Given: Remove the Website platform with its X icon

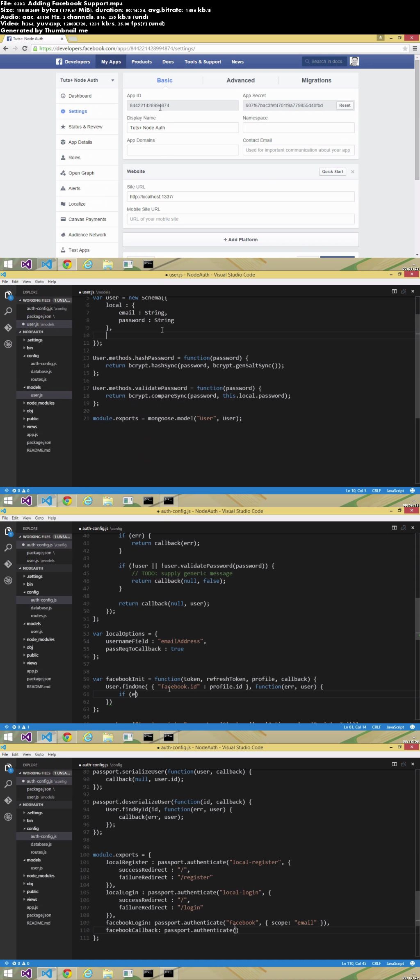Looking at the screenshot, I should [353, 172].
